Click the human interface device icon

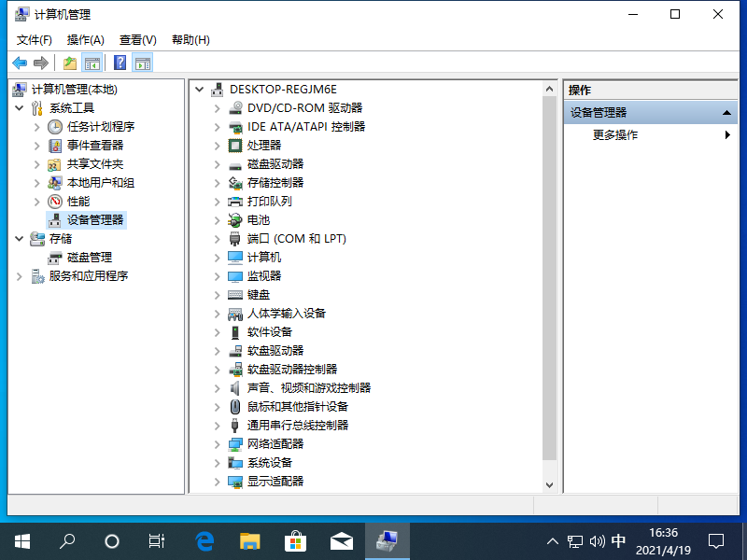coord(235,314)
